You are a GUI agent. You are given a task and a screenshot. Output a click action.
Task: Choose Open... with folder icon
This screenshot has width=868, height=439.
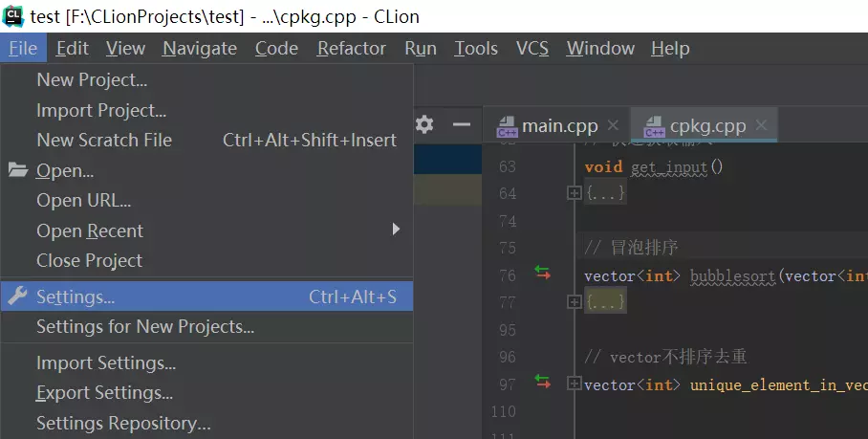coord(206,171)
